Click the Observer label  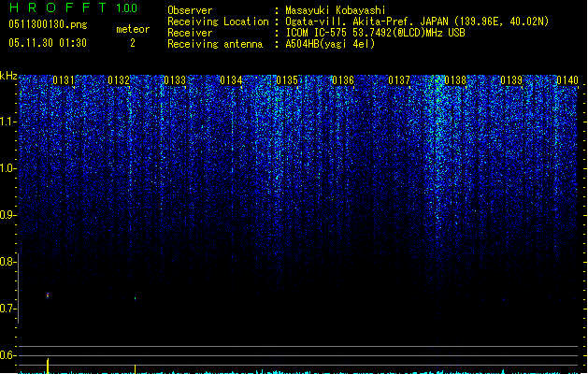[x=190, y=10]
